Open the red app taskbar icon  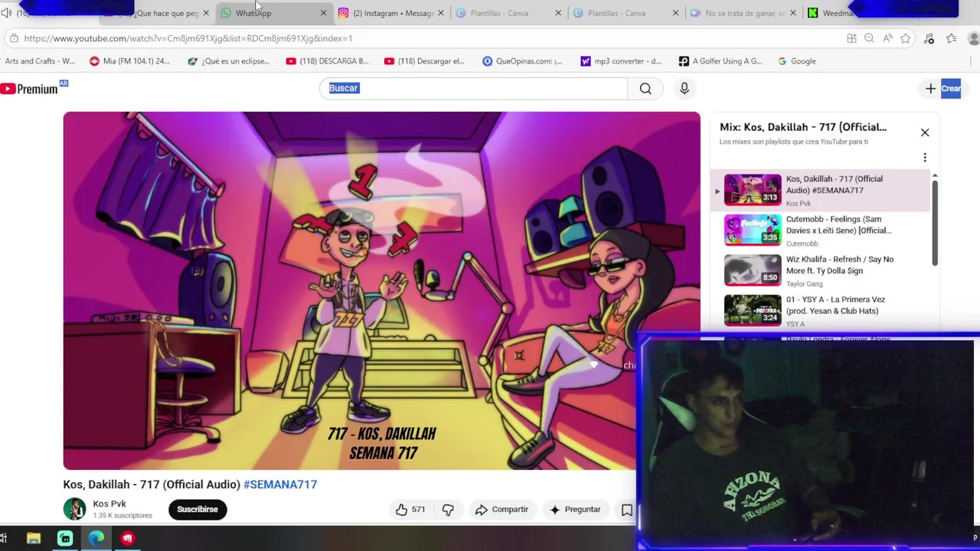pos(127,539)
